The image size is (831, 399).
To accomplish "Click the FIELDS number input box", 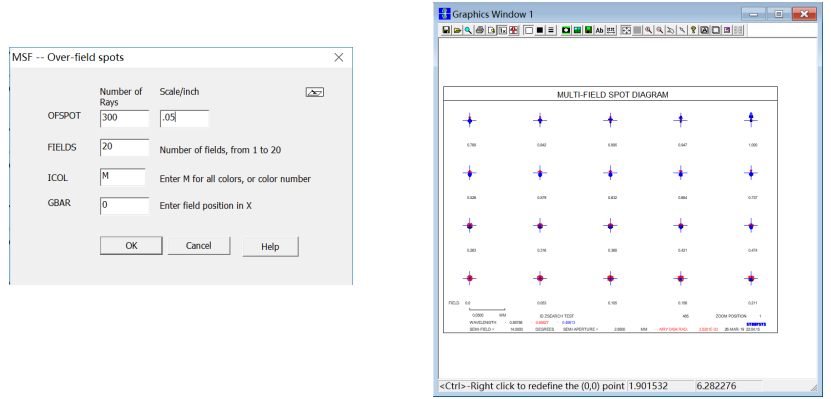I will click(125, 147).
